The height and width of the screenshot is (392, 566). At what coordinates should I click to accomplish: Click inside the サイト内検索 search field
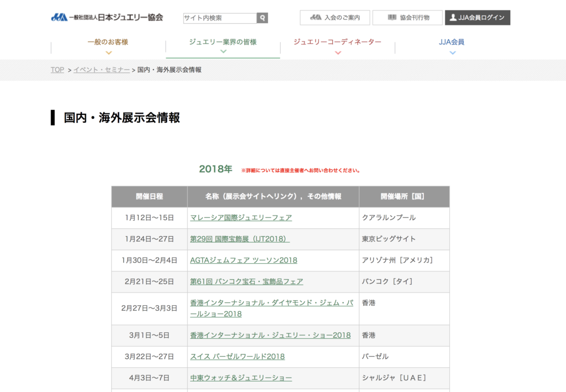[x=220, y=18]
